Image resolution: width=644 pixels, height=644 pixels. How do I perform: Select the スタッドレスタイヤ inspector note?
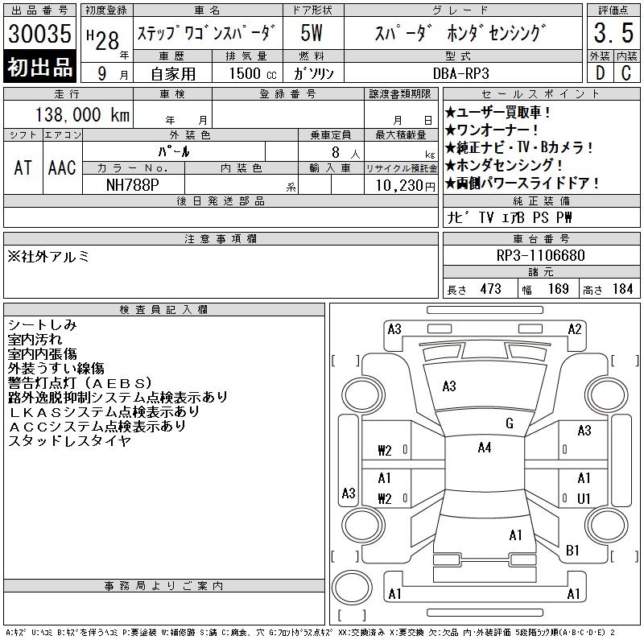point(69,440)
